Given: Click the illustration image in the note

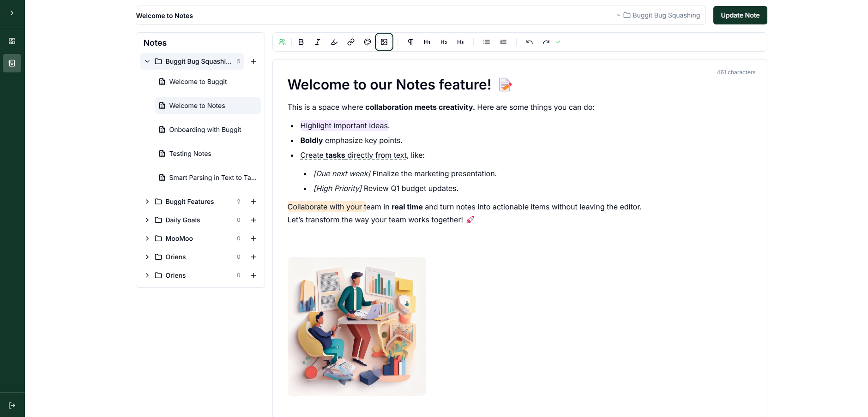Looking at the screenshot, I should tap(356, 326).
